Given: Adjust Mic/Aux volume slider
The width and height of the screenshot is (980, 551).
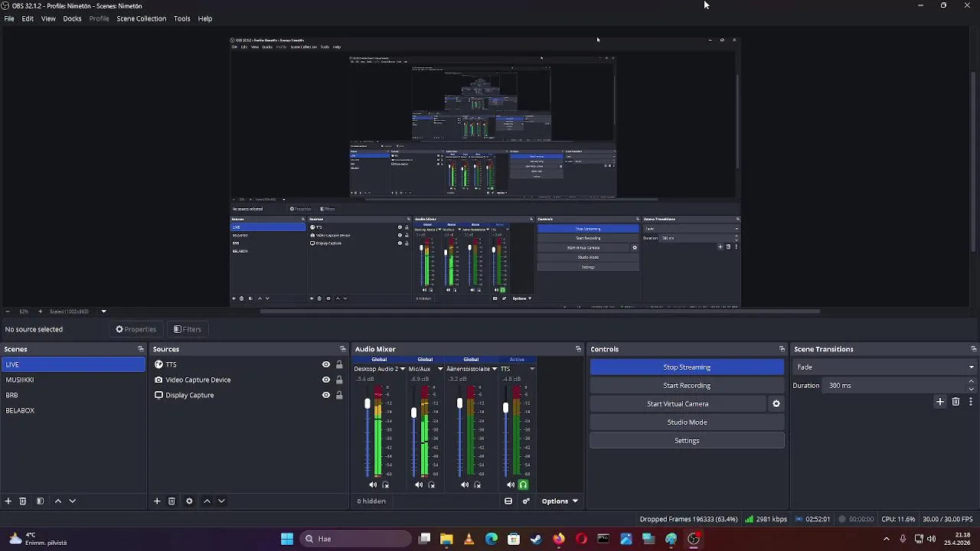Looking at the screenshot, I should [413, 412].
